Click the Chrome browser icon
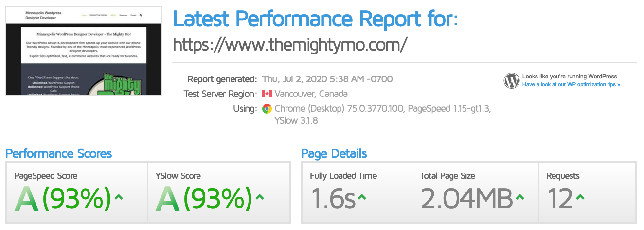Viewport: 644px width, 230px height. pos(267,109)
